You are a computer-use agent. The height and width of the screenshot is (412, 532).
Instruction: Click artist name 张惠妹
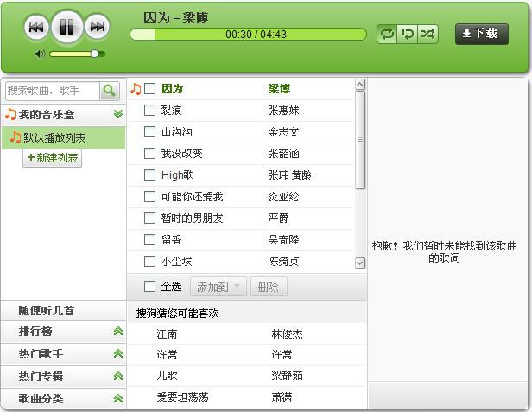coord(283,111)
